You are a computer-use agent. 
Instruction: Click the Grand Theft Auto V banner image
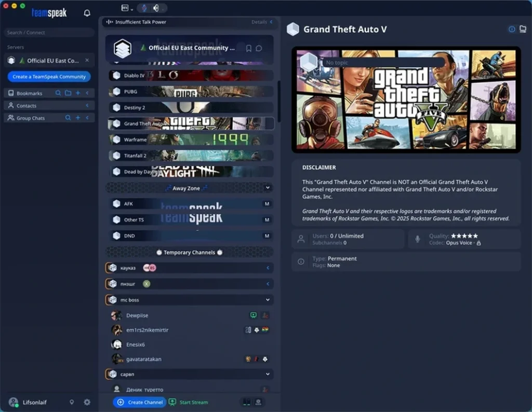coord(406,99)
